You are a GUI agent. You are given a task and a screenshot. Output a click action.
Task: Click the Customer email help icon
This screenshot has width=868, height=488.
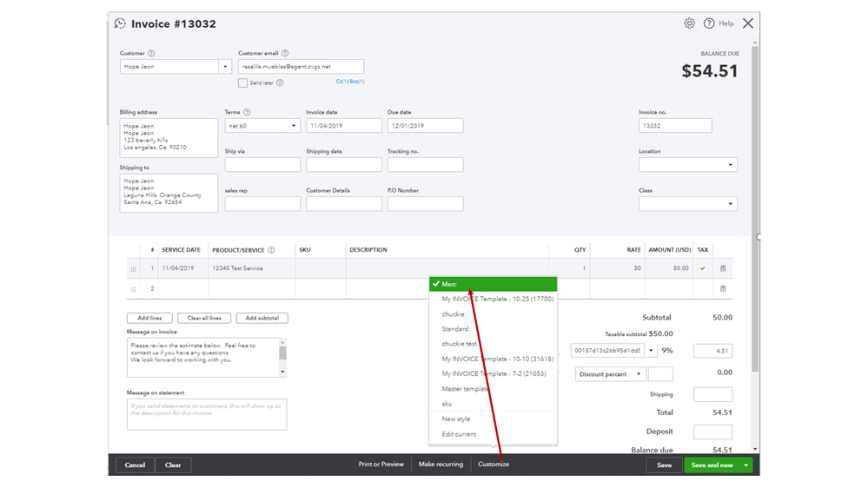coord(284,53)
